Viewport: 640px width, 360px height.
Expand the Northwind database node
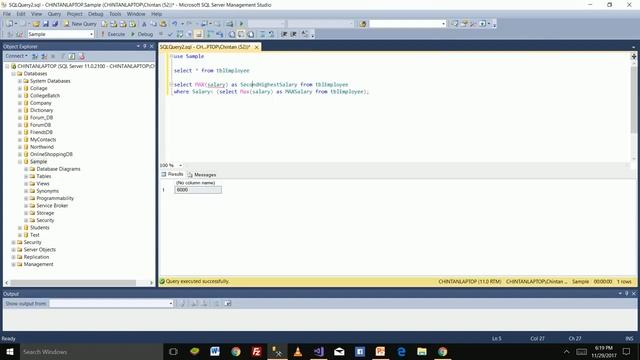(20, 147)
